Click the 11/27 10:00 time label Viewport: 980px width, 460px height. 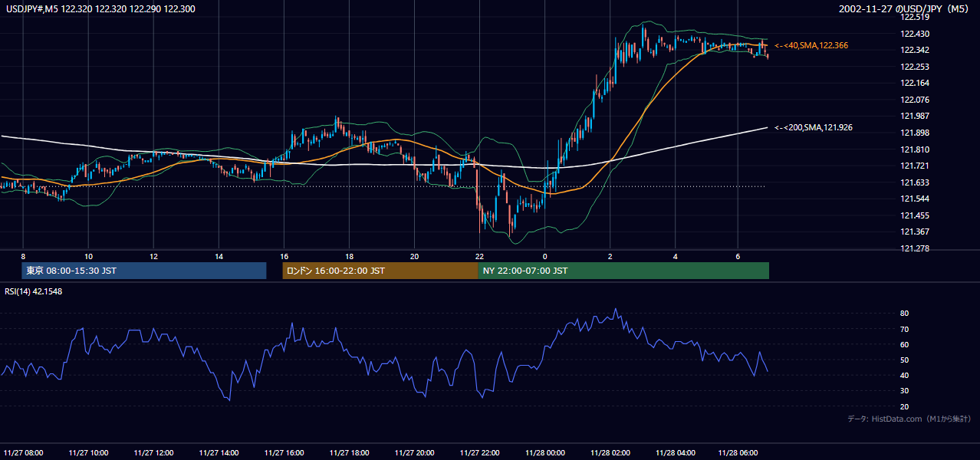88,452
